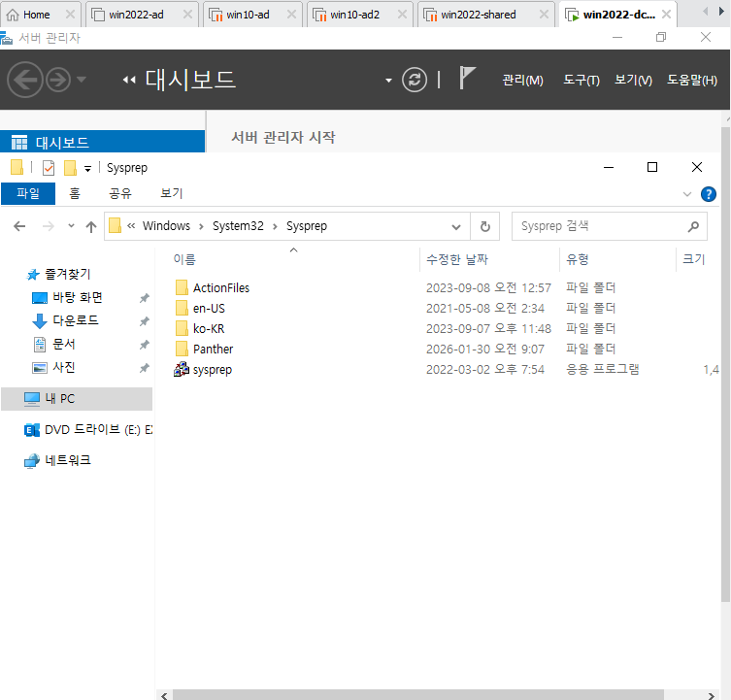This screenshot has width=731, height=700.
Task: Open the 공유 ribbon tab
Action: click(120, 193)
